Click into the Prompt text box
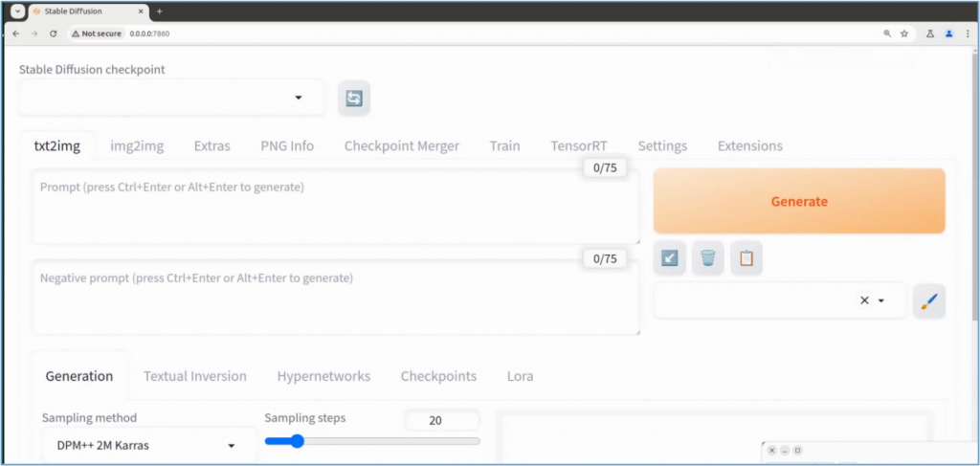Viewport: 980px width, 466px height. pyautogui.click(x=336, y=206)
